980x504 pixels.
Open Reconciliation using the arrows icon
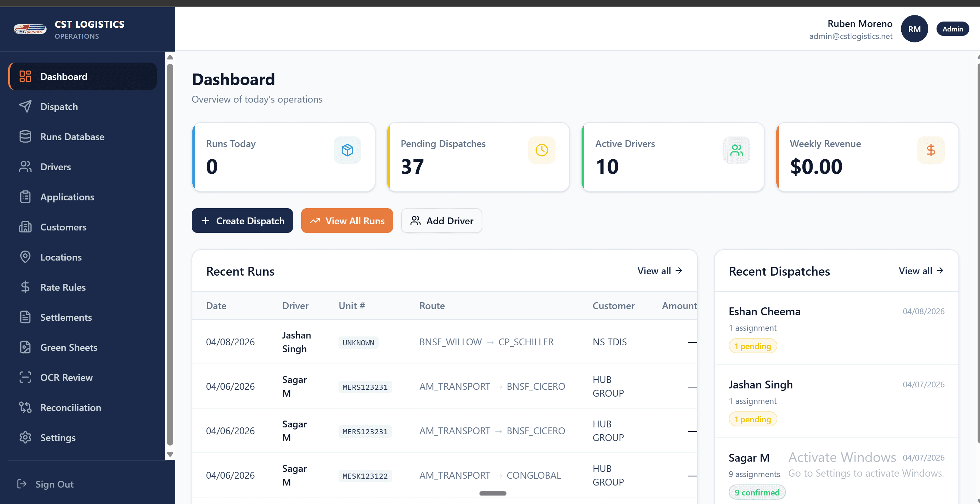pos(25,407)
